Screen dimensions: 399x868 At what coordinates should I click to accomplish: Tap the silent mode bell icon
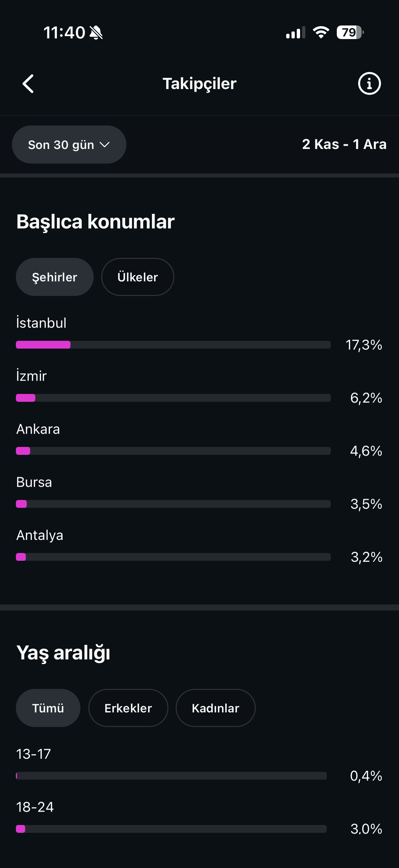96,33
